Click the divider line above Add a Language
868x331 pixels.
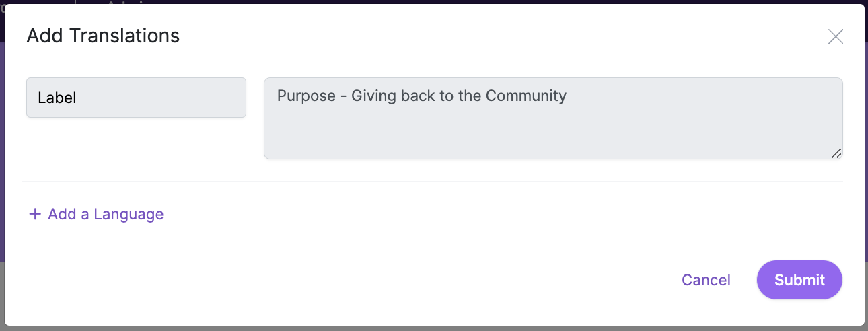point(432,181)
